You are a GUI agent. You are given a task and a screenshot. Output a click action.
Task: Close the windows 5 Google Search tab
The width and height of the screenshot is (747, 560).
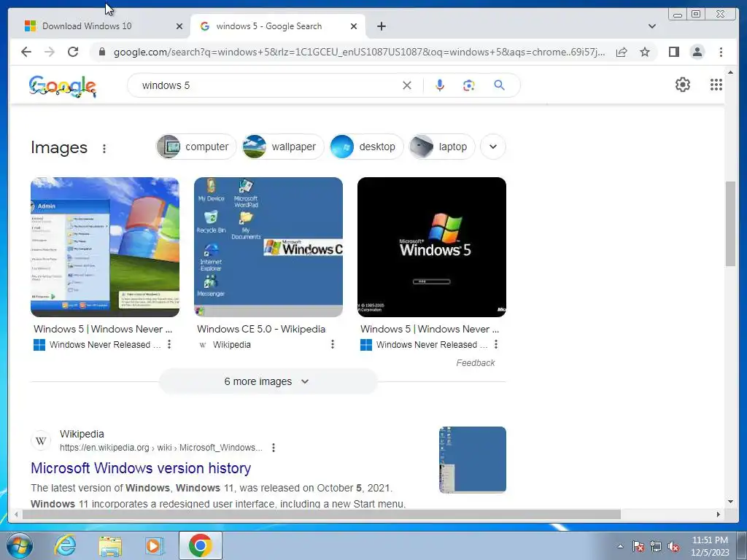tap(354, 26)
